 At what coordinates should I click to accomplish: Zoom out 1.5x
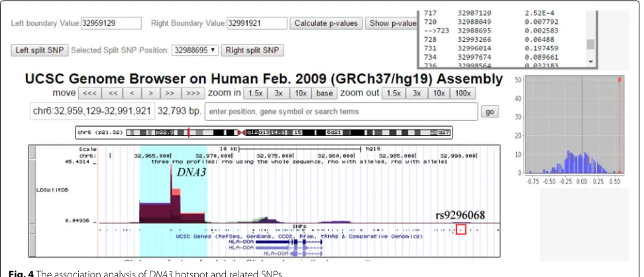pos(394,93)
